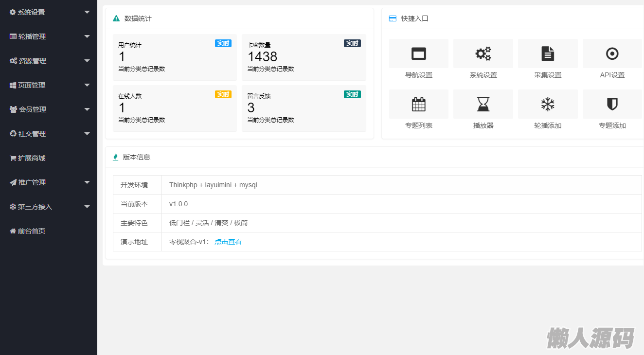Expand the 第三方接入 sidebar arrow

[87, 207]
